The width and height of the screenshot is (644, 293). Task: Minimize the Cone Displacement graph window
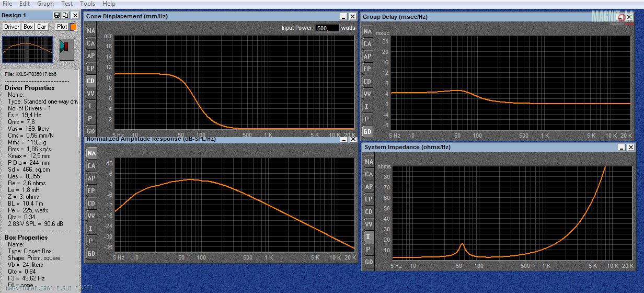(x=343, y=17)
